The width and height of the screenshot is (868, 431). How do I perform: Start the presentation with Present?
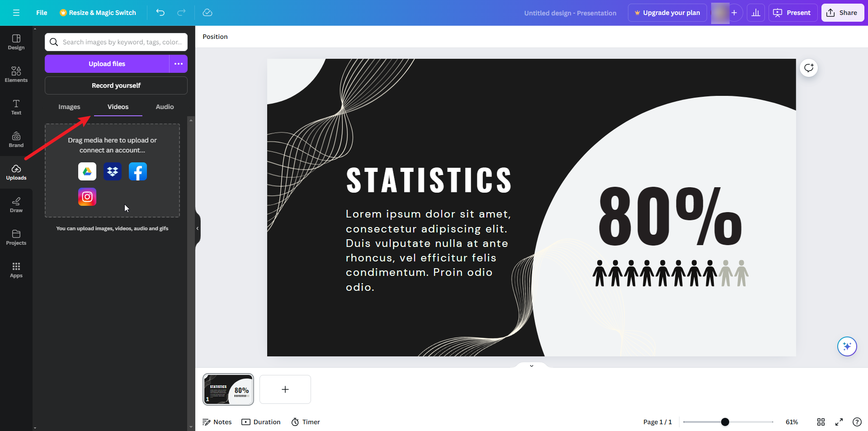point(793,13)
